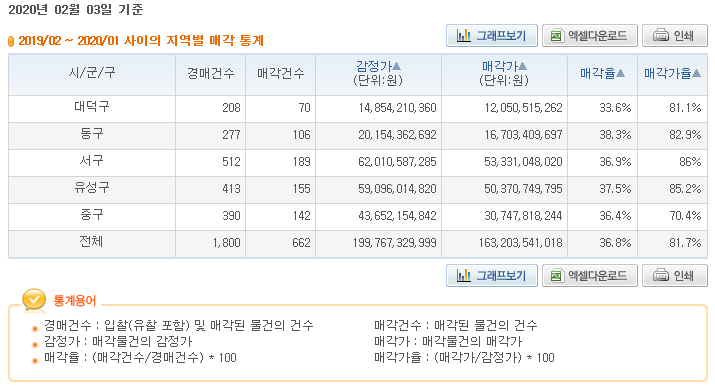
Task: Click 매각율 value 37.5%
Action: click(x=615, y=188)
